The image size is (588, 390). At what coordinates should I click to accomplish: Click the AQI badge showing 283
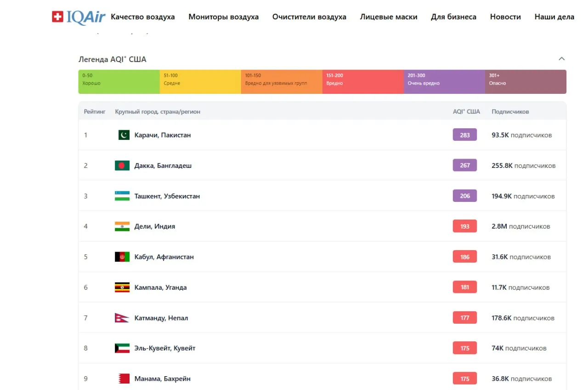coord(465,135)
